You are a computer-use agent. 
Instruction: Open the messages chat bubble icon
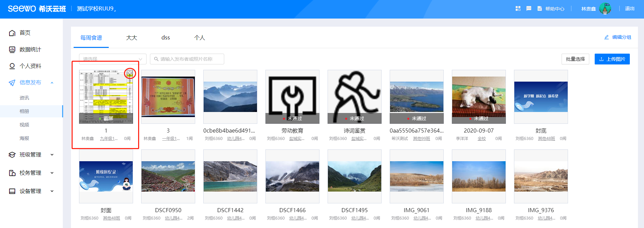[529, 8]
